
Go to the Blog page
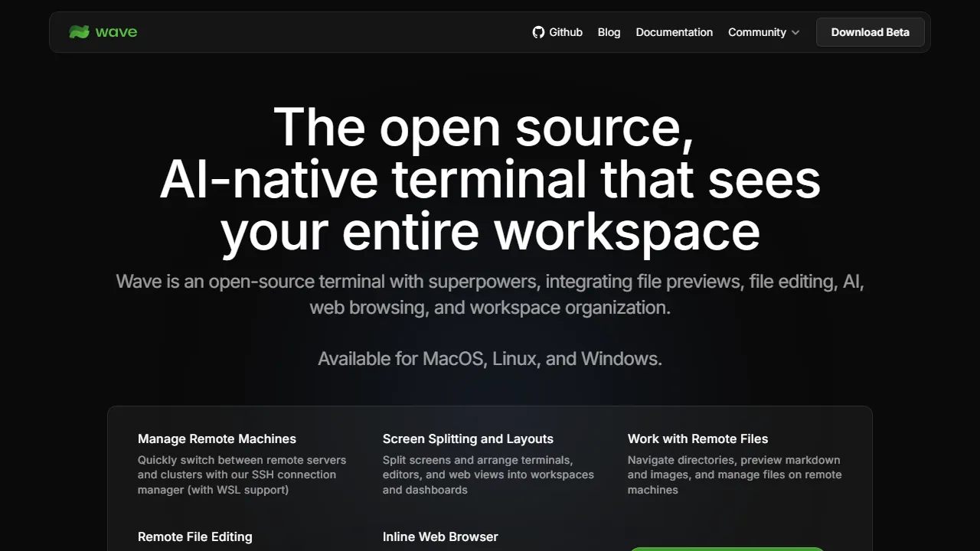coord(609,32)
